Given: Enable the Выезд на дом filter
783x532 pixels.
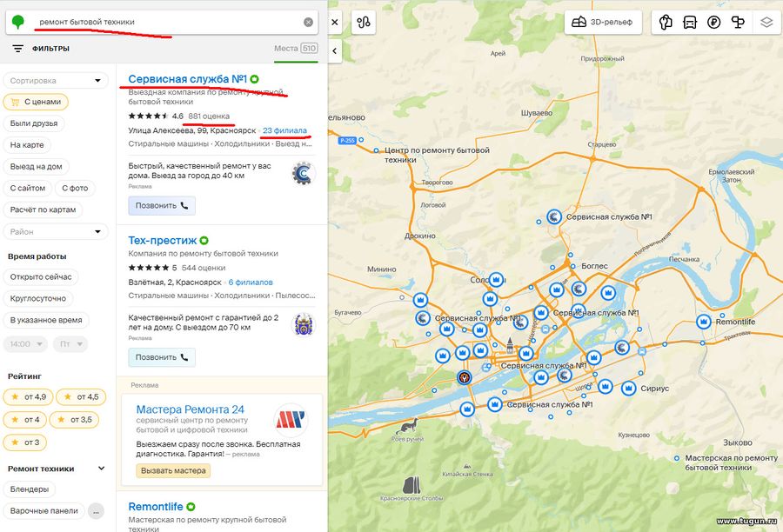Looking at the screenshot, I should click(36, 167).
